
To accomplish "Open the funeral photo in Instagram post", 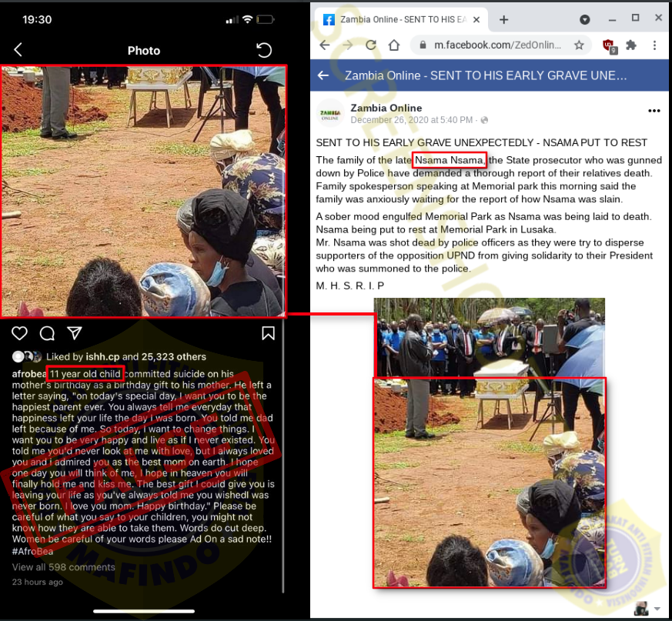I will pos(144,191).
